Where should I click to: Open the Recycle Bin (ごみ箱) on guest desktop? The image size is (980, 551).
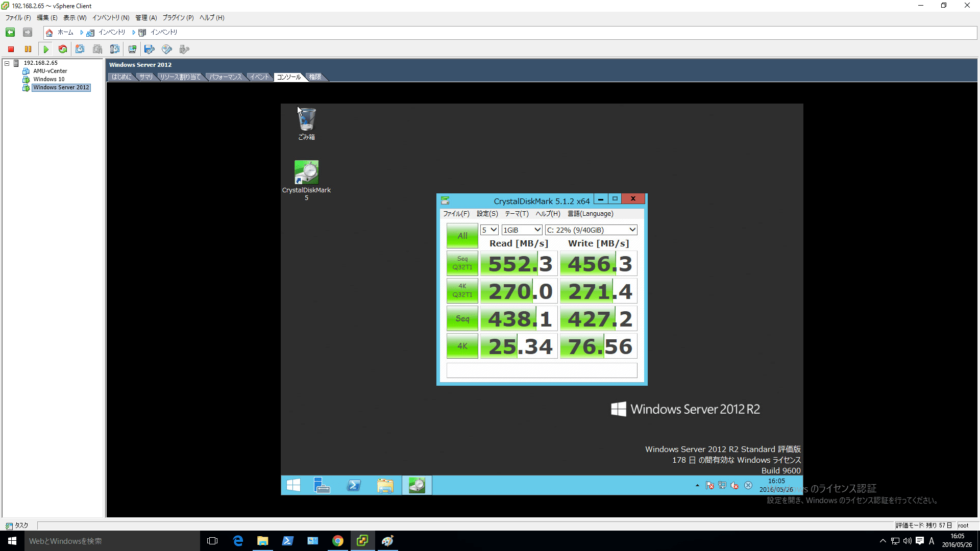(x=307, y=123)
